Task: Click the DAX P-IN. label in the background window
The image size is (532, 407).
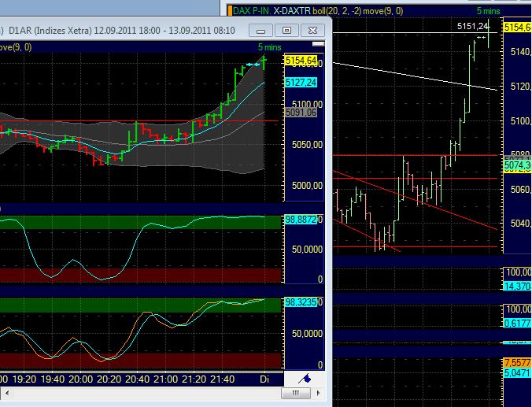Action: (x=252, y=11)
